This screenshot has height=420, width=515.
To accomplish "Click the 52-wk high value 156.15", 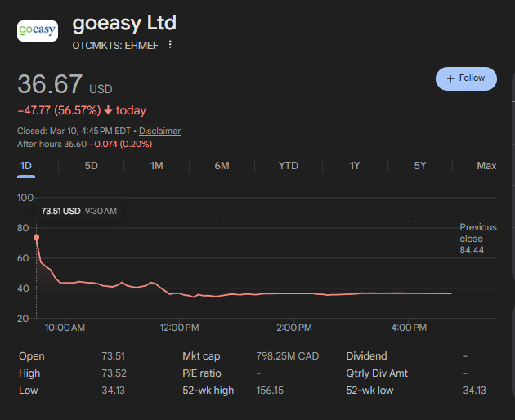I will 270,391.
